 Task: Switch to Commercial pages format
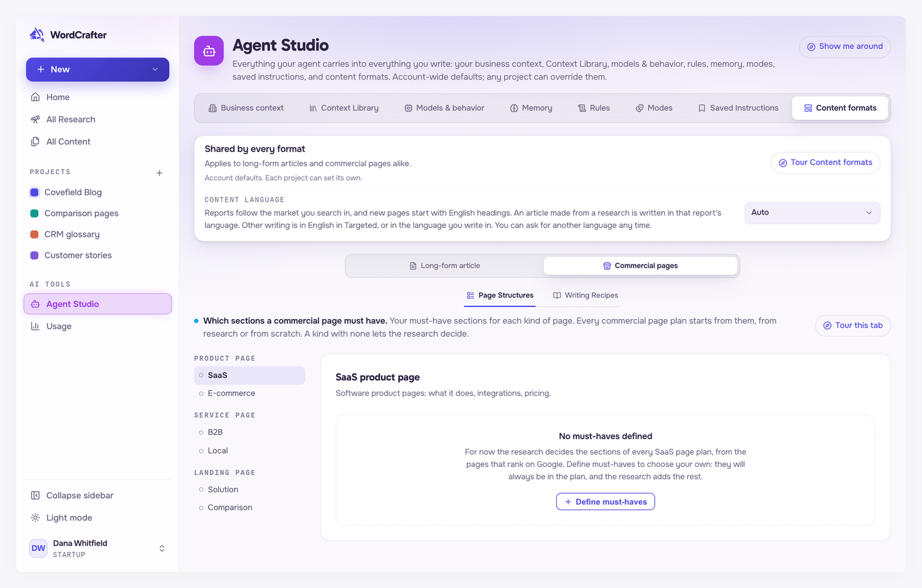coord(640,265)
